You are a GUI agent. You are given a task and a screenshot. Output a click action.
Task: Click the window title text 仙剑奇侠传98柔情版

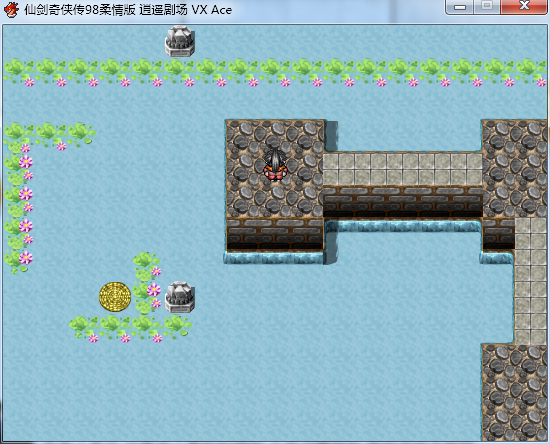[x=80, y=10]
